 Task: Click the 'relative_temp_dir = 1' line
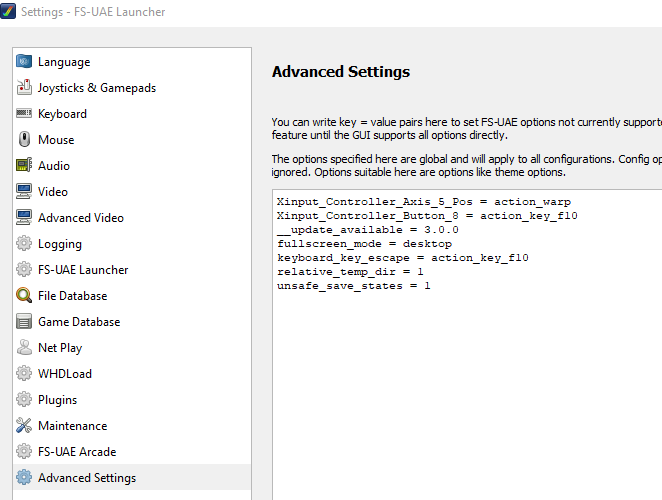coord(350,272)
